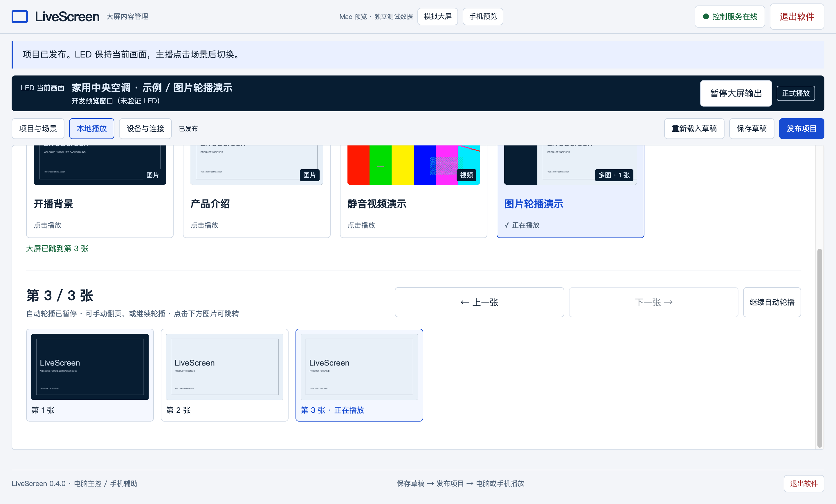The image size is (836, 504).
Task: Click 点击播放 under 静音视频演示
Action: point(361,225)
